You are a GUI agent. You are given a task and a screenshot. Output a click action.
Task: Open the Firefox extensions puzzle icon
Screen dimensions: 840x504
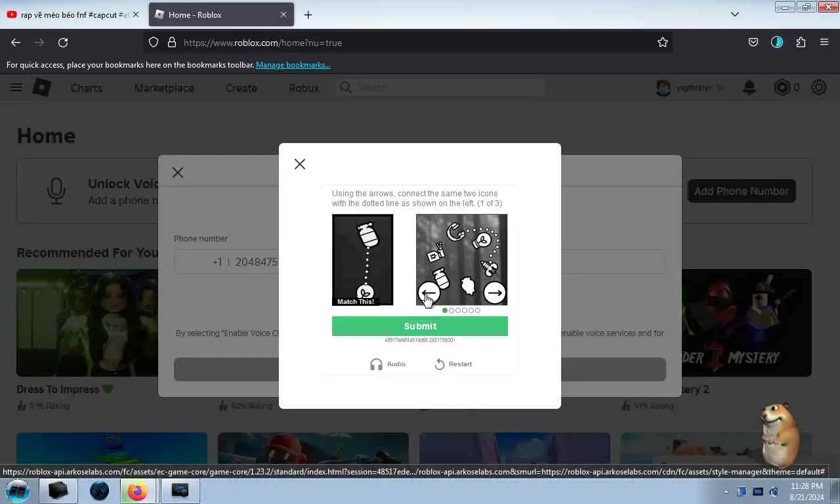pyautogui.click(x=801, y=42)
